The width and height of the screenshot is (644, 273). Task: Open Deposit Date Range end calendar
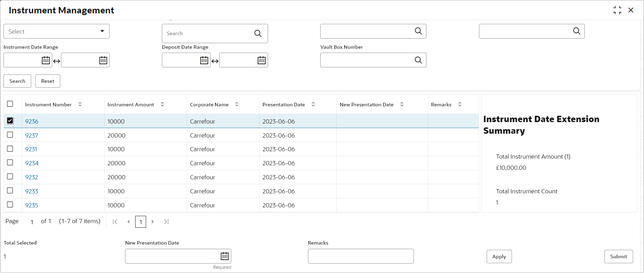(x=262, y=60)
